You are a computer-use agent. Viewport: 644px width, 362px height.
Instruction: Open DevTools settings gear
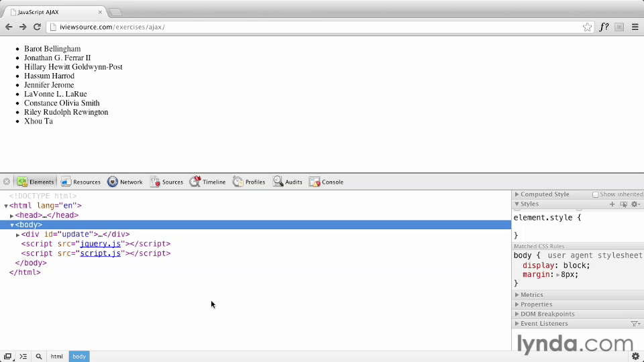coord(635,356)
